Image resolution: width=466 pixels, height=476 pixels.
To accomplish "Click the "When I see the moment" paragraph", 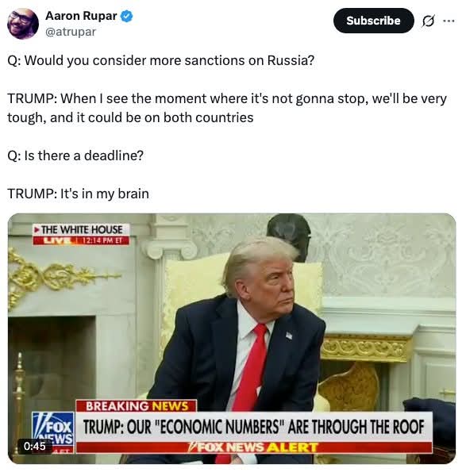I will pyautogui.click(x=227, y=108).
